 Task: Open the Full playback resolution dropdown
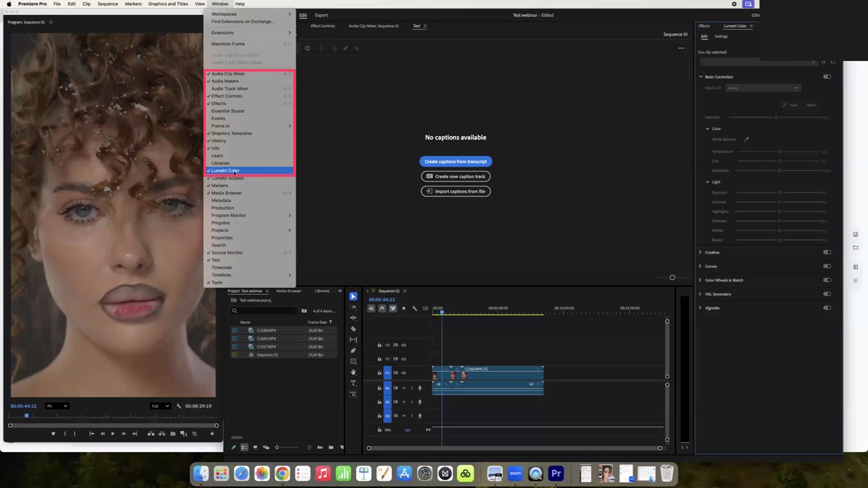[159, 406]
